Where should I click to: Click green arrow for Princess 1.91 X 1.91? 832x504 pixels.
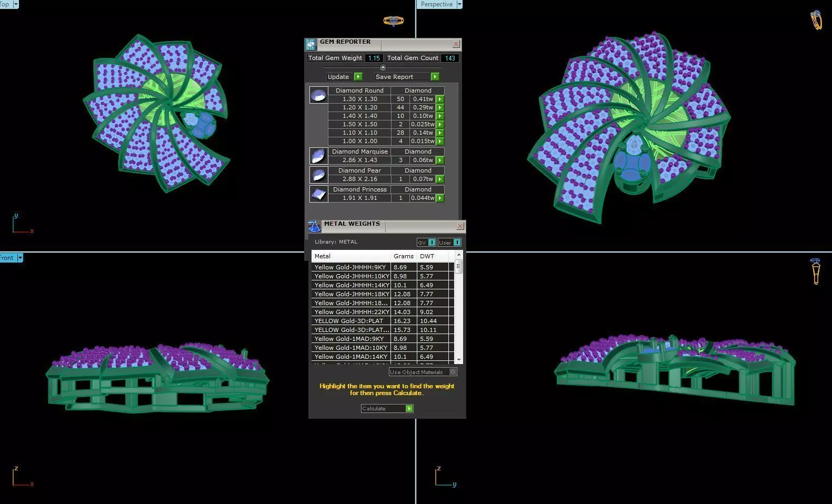click(x=440, y=198)
